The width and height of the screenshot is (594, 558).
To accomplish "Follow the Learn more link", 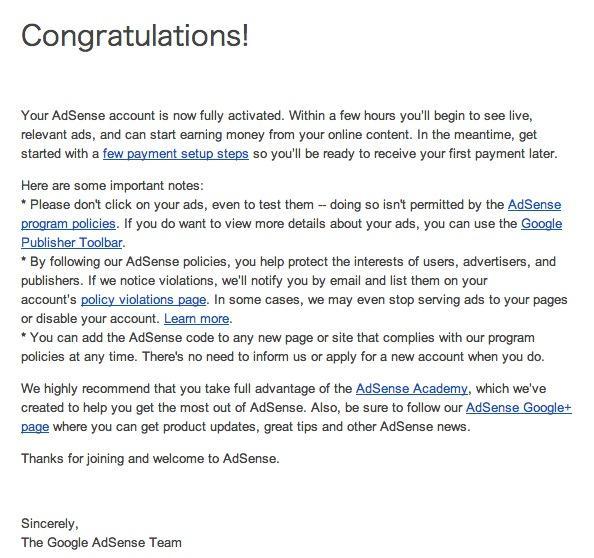I will click(197, 319).
